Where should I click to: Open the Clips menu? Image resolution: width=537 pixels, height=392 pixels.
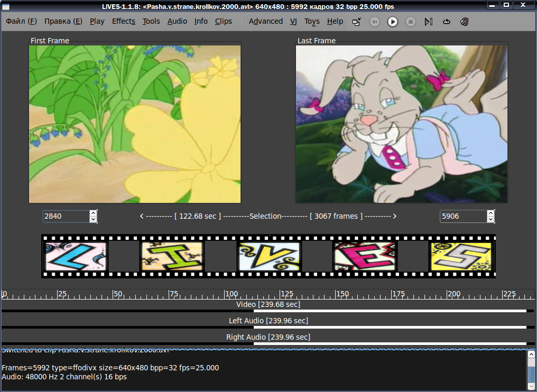pos(223,21)
